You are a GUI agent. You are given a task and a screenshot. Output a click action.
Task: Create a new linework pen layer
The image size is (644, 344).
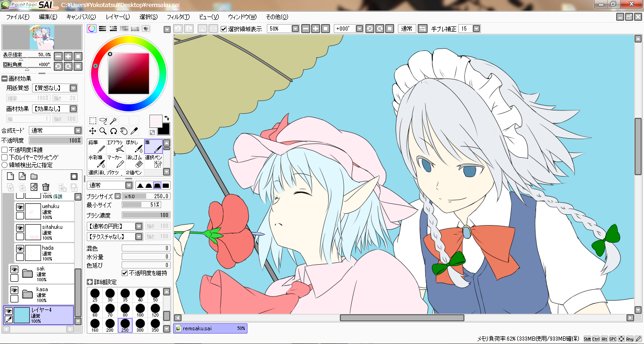coord(22,176)
